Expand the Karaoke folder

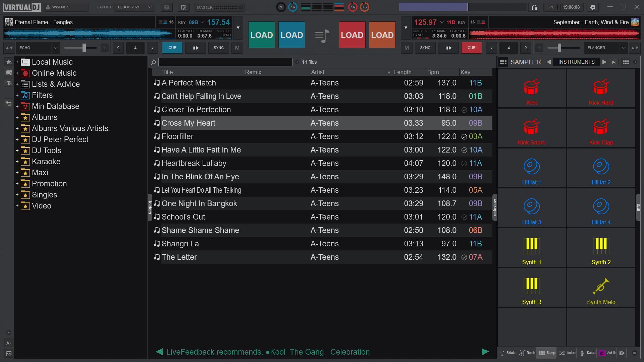[17, 162]
